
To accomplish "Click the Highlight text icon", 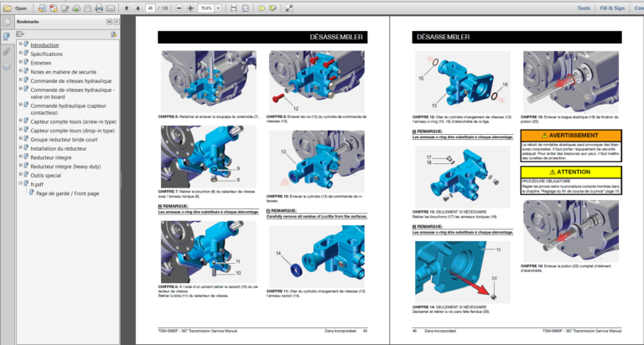I will point(273,8).
